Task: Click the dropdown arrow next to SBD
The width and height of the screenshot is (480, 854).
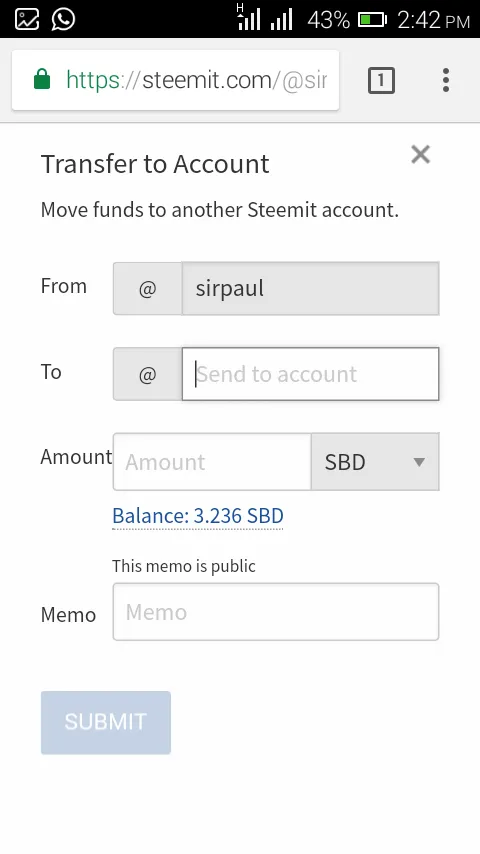Action: coord(419,462)
